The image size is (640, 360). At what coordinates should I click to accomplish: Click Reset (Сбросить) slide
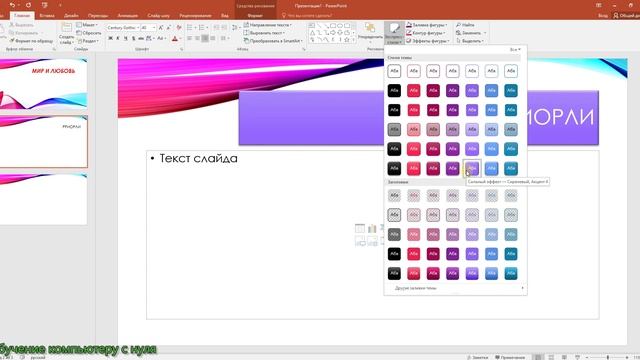coord(89,33)
